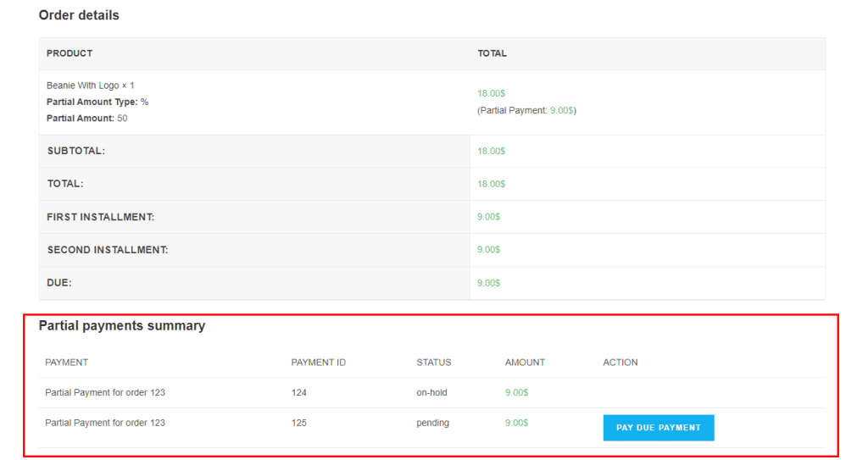868x460 pixels.
Task: Click the STATUS column header
Action: tap(433, 363)
